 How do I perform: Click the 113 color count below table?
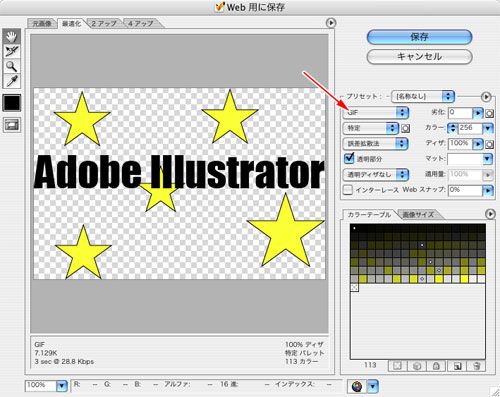click(370, 365)
